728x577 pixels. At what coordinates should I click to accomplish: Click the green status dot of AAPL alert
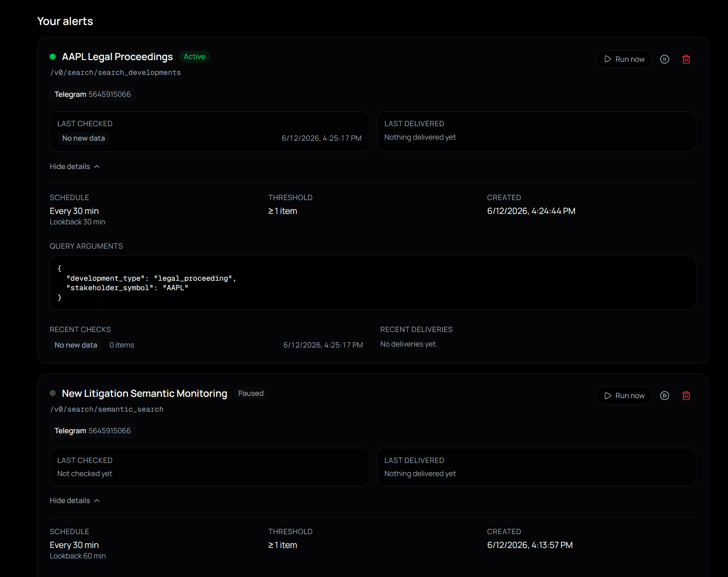(53, 57)
